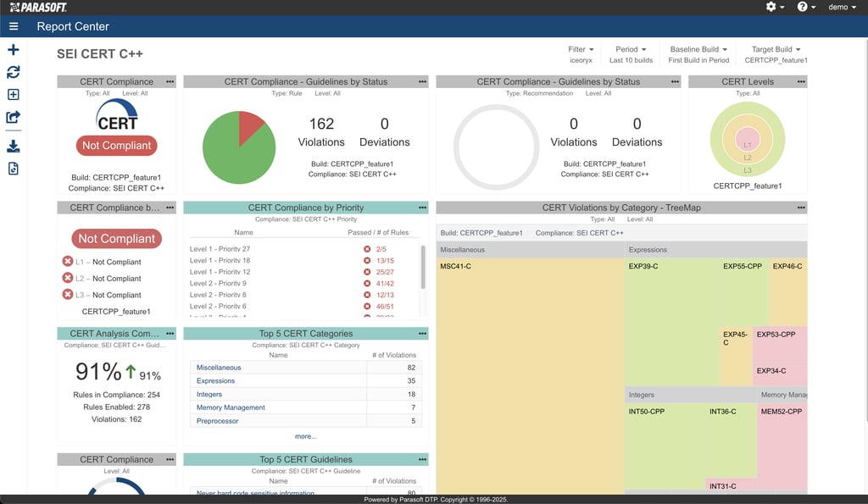Open the Top 5 CERT Guidelines widget menu
868x504 pixels.
tap(422, 459)
